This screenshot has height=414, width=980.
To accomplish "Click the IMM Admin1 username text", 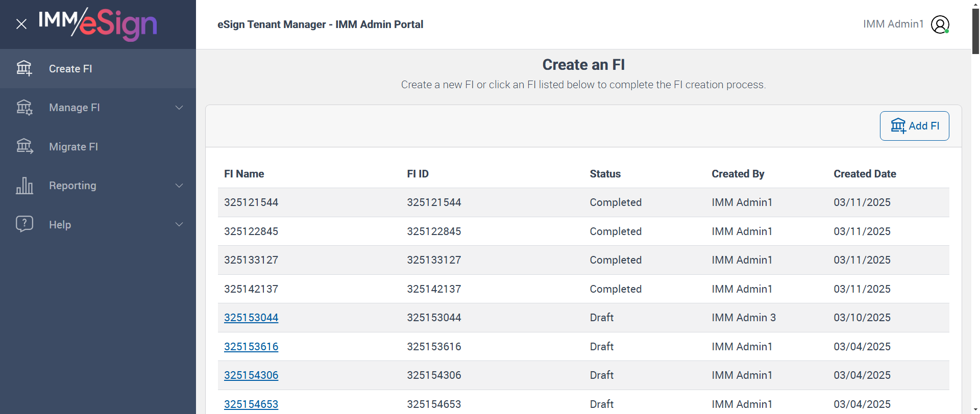I will [x=893, y=24].
